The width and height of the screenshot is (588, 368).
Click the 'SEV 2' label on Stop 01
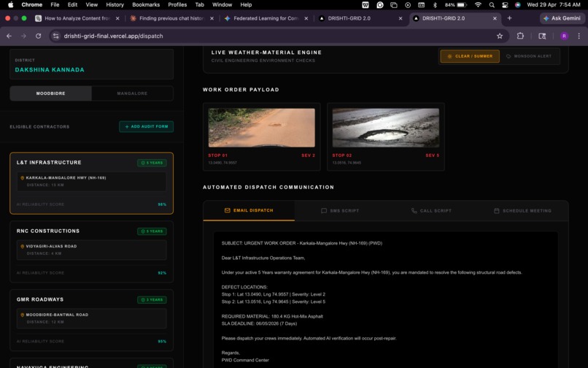[309, 156]
